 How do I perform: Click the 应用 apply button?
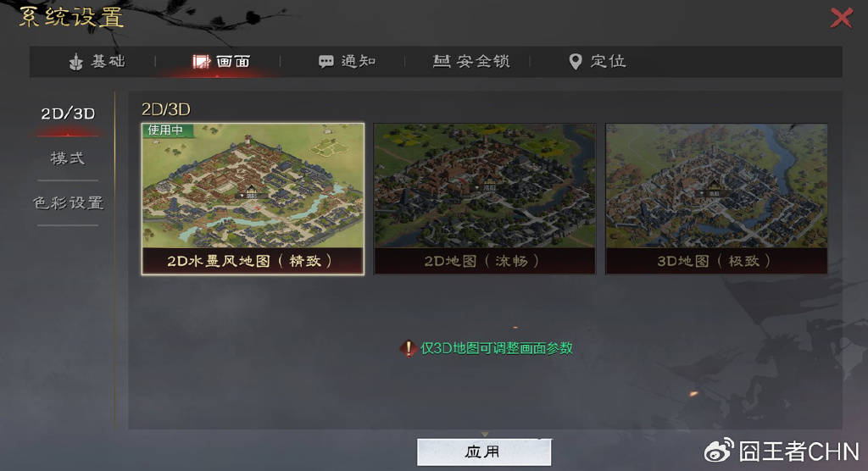coord(484,452)
